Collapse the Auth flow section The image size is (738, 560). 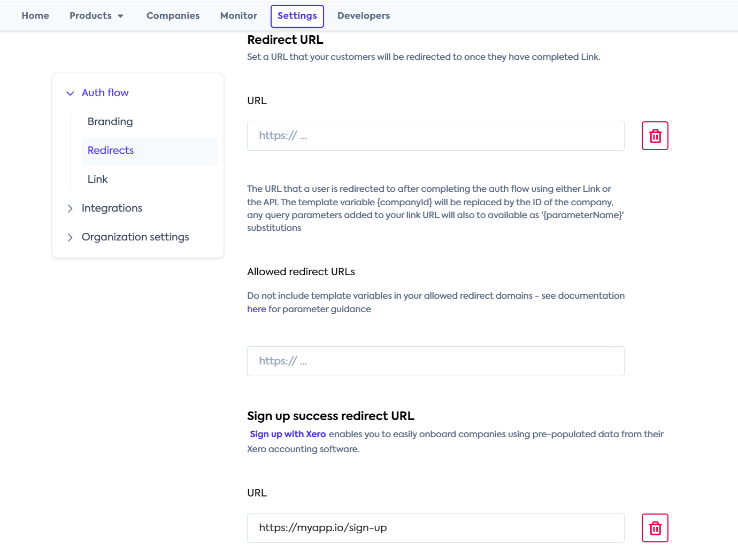pyautogui.click(x=70, y=93)
